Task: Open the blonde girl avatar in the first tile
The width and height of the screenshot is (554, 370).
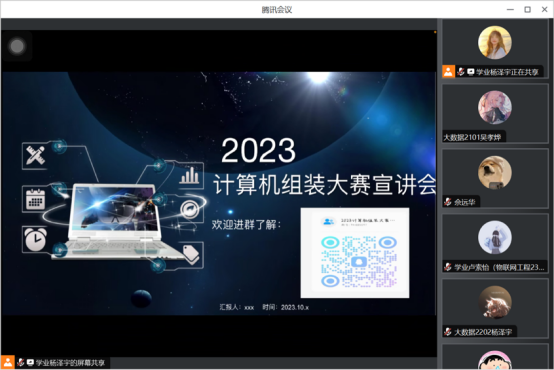Action: coord(495,42)
